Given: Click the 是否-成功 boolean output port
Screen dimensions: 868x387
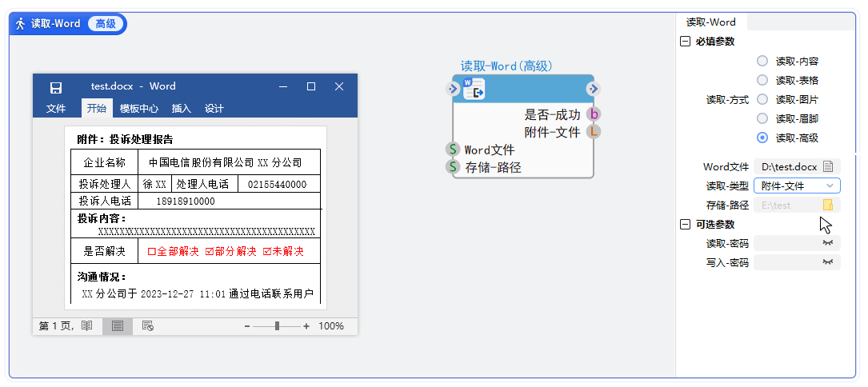Looking at the screenshot, I should (593, 114).
